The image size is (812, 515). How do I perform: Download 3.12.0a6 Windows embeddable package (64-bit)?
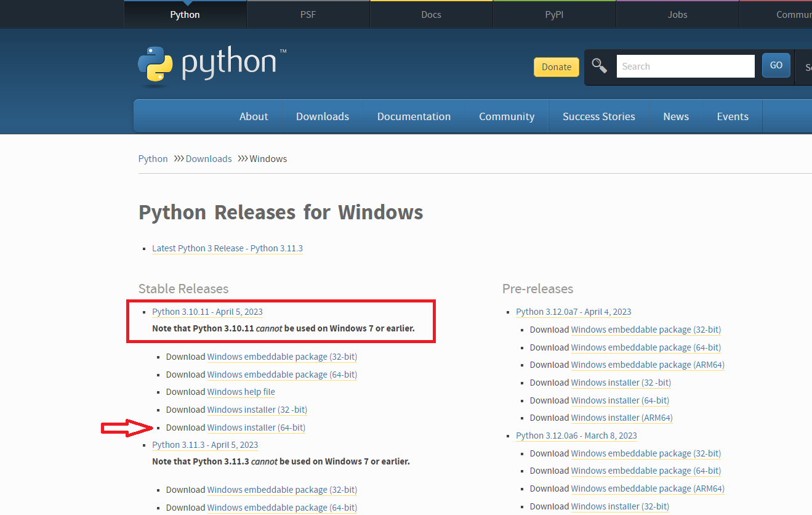(646, 471)
